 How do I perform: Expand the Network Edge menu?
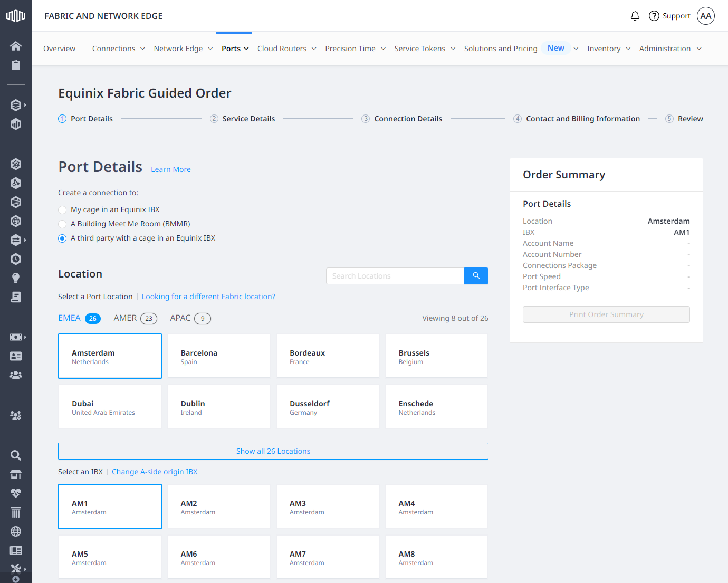184,49
